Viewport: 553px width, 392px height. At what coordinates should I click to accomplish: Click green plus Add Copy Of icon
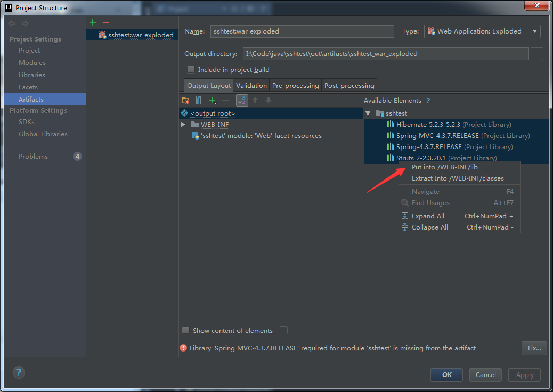tap(212, 100)
